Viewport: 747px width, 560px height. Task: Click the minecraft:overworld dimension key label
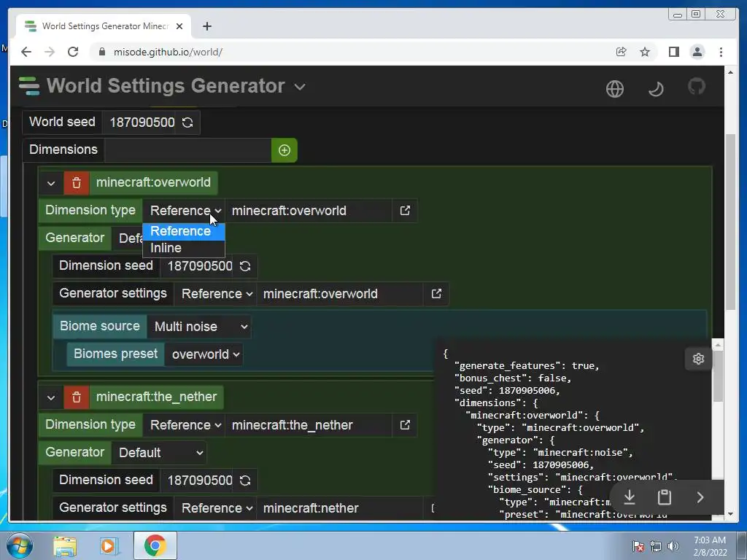153,183
